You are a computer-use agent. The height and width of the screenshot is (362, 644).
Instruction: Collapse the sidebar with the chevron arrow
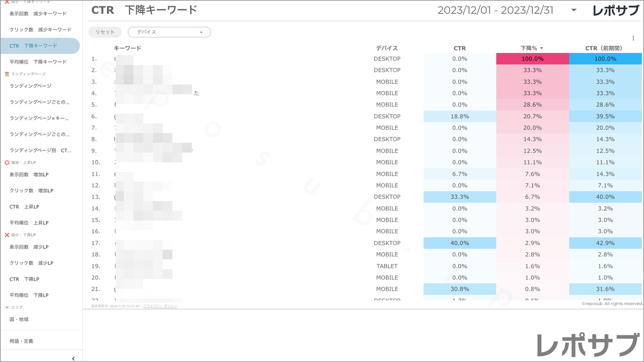(73, 358)
